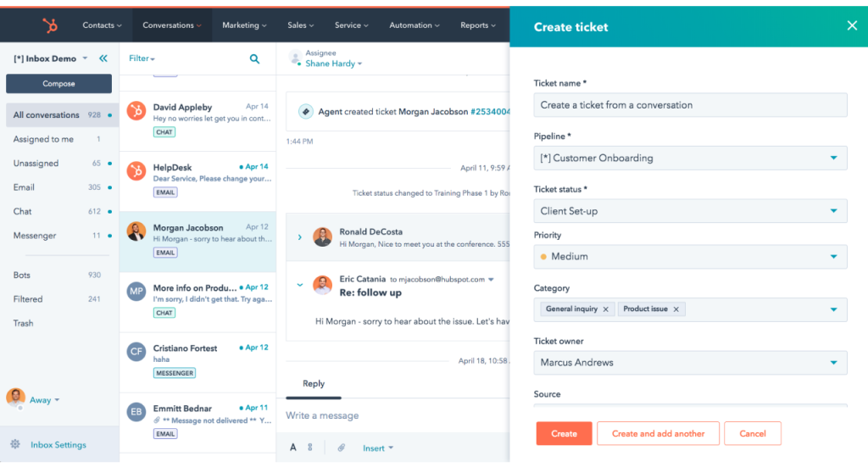Screen dimensions: 868x473
Task: Open the Service menu
Action: [352, 25]
